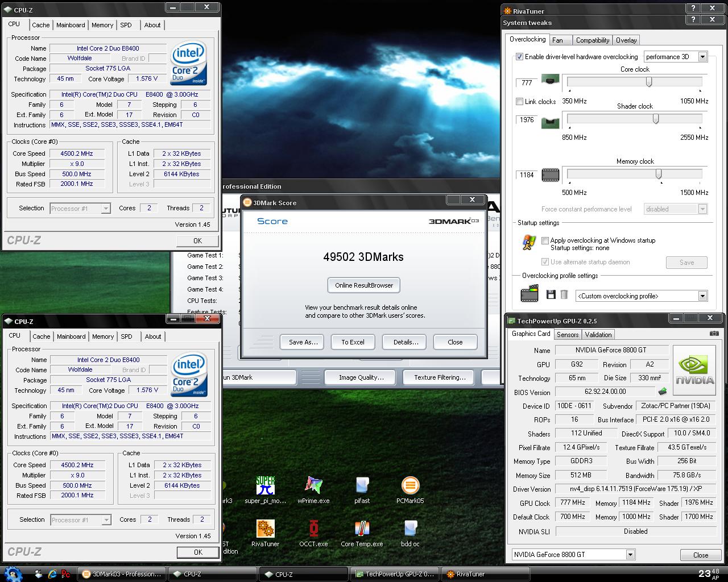Click GPU-Z BIOS save chip icon
The height and width of the screenshot is (582, 728).
coord(662,392)
